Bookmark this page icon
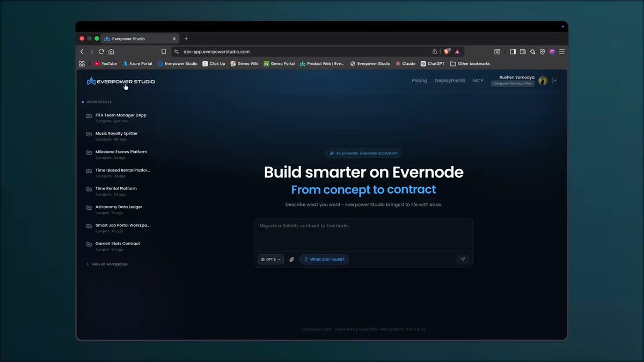Viewport: 644px width, 362px height. coord(164,51)
